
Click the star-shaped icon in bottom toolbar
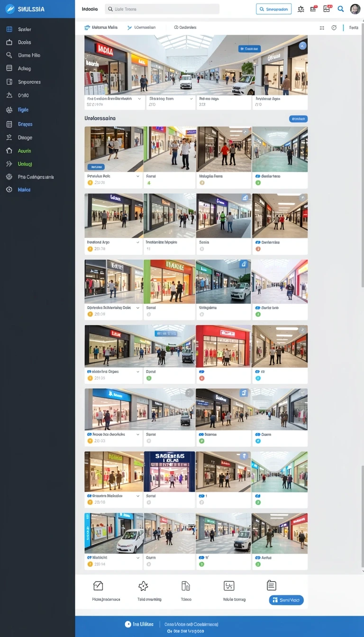(x=143, y=586)
